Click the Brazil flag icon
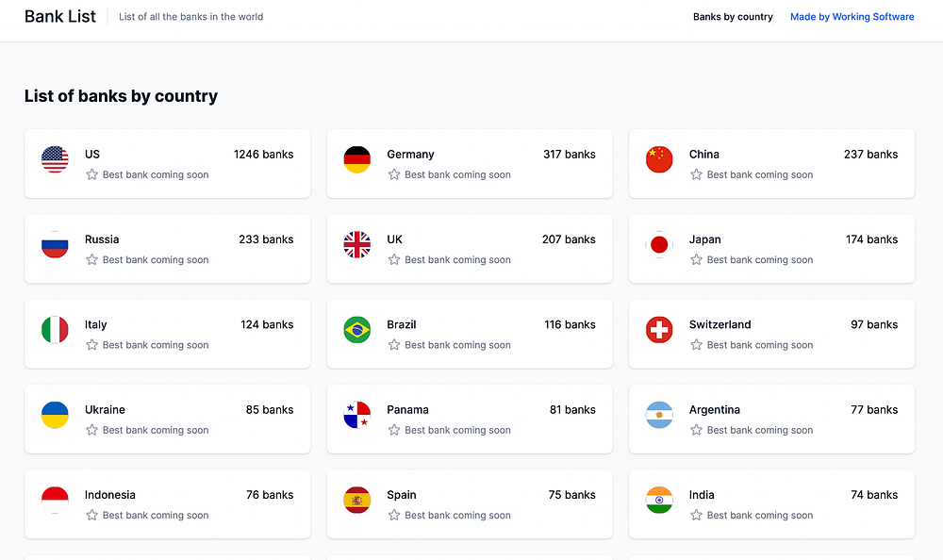The image size is (943, 560). pos(357,330)
